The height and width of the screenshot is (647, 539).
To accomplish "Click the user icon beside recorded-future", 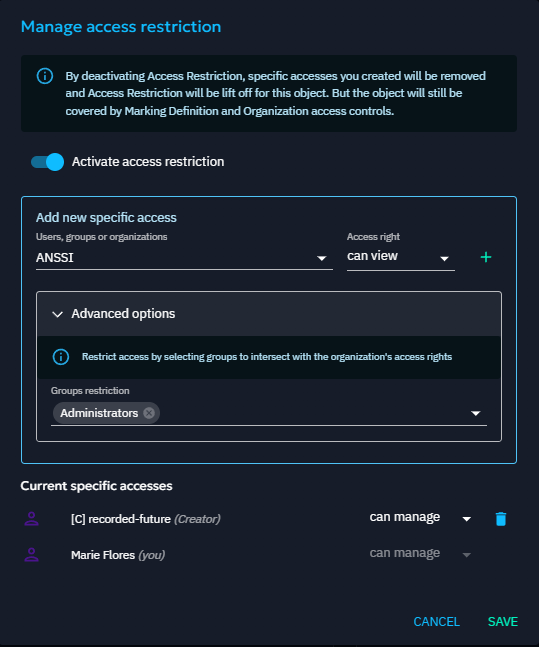I will (31, 519).
